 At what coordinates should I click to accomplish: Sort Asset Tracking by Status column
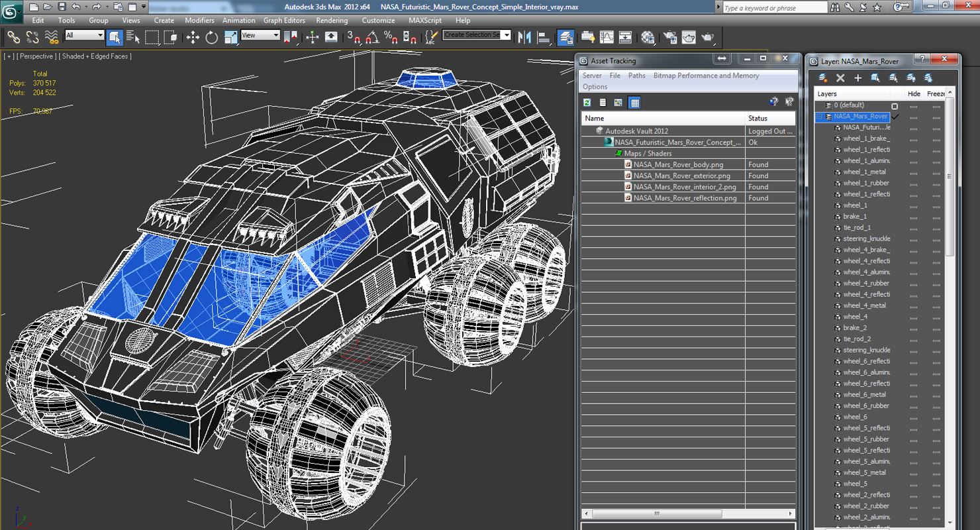[x=771, y=119]
